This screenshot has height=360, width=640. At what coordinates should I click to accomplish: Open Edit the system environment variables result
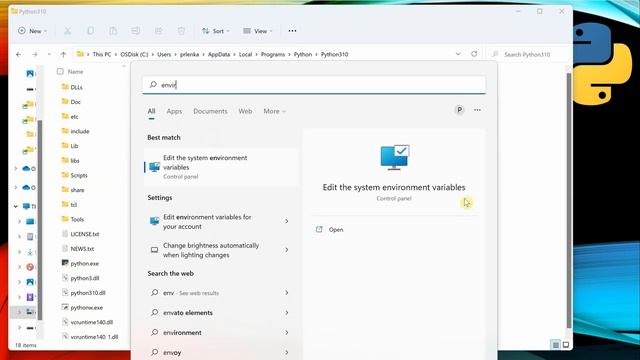pyautogui.click(x=221, y=167)
